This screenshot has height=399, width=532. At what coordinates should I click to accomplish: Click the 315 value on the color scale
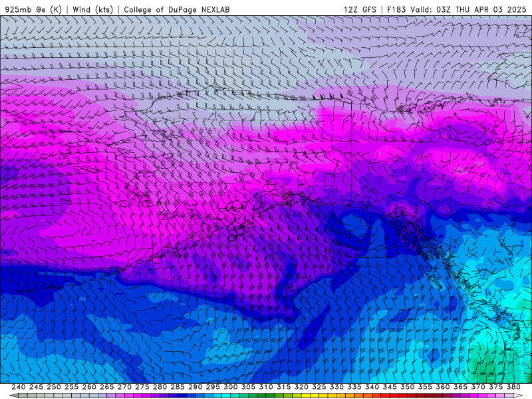pyautogui.click(x=283, y=387)
